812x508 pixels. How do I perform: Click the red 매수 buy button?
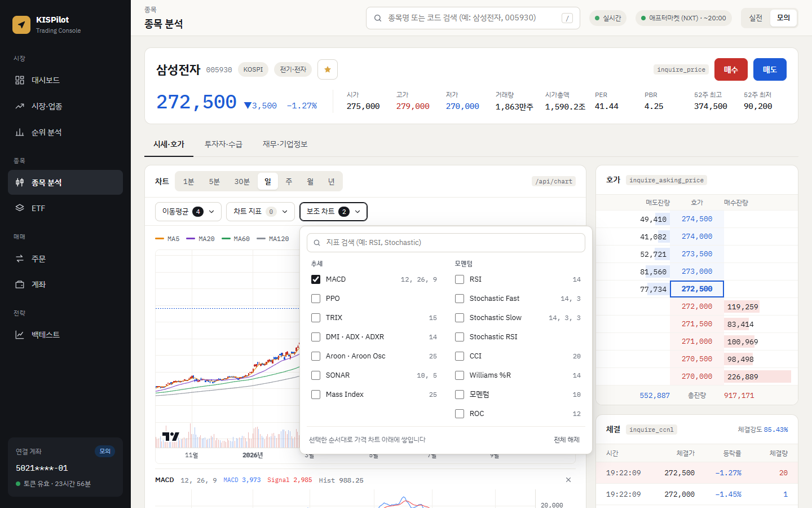coord(731,69)
